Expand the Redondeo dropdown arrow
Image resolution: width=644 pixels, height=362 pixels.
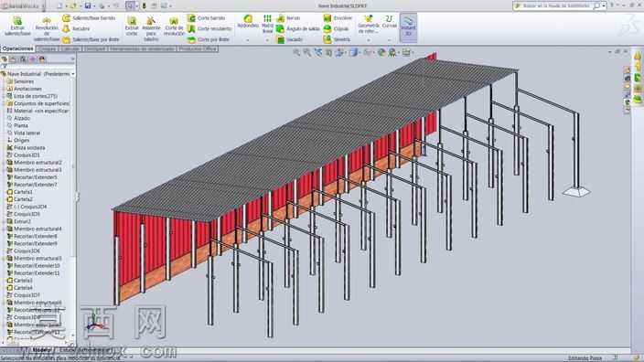pos(248,40)
